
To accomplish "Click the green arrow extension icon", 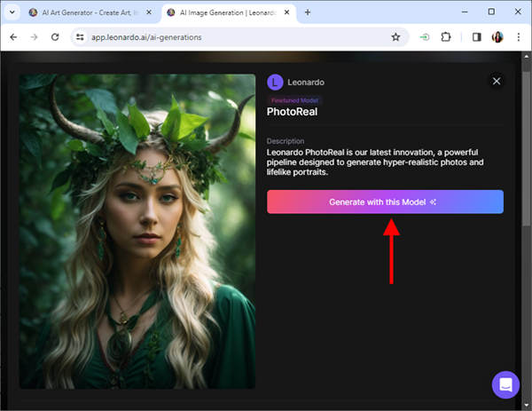I will click(425, 37).
